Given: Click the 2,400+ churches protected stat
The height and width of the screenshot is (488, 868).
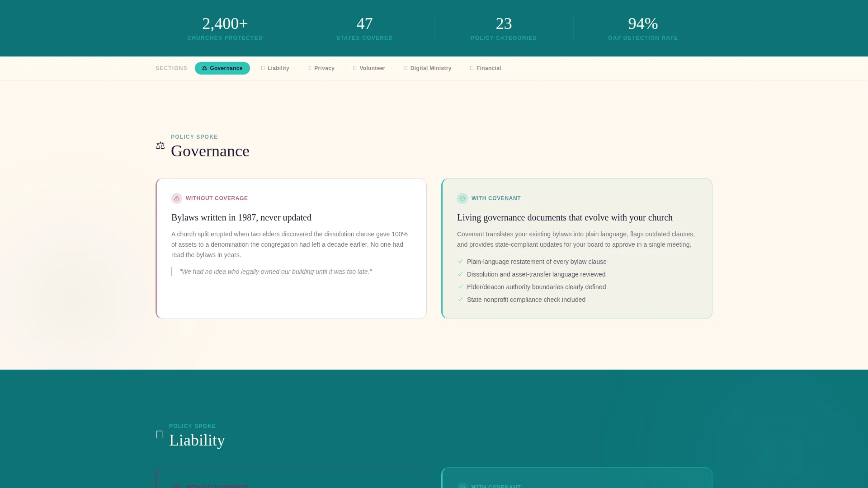Looking at the screenshot, I should pyautogui.click(x=225, y=28).
